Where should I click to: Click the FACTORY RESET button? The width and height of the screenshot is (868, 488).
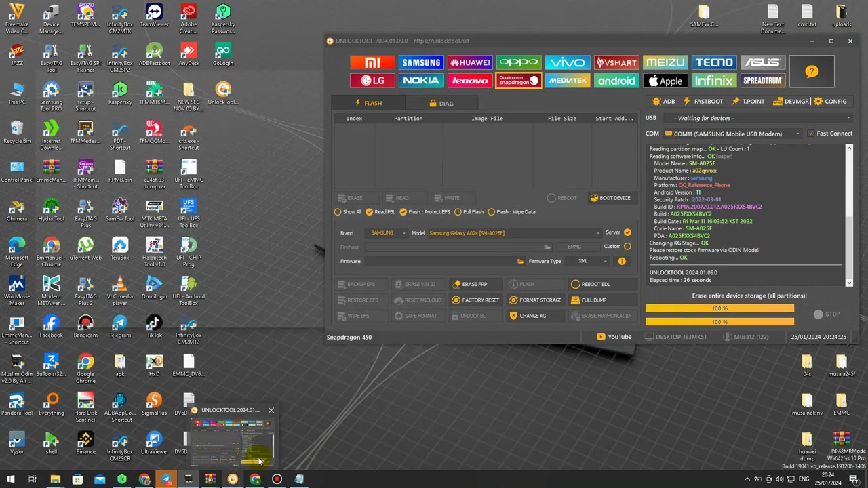(476, 300)
